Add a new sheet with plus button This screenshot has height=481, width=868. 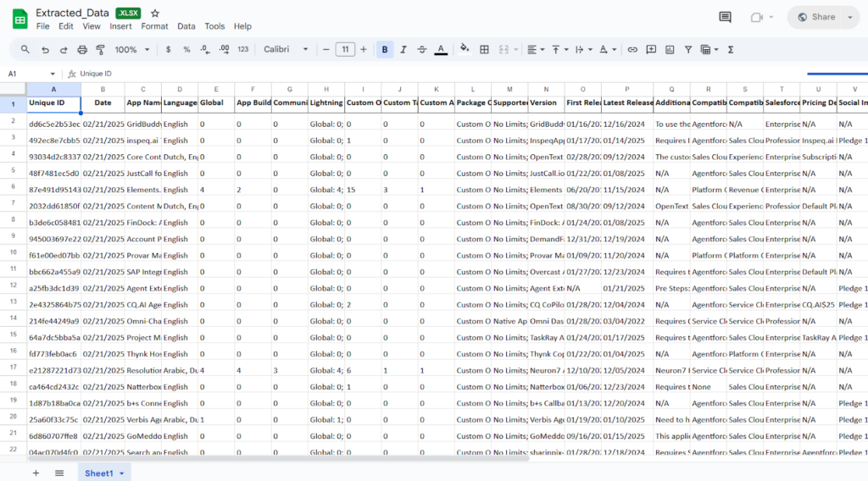(36, 473)
